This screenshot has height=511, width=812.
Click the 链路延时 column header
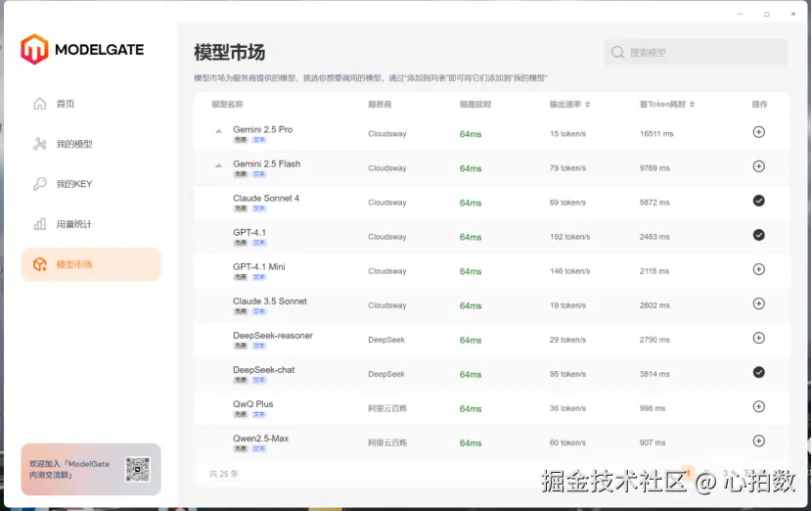pyautogui.click(x=474, y=104)
